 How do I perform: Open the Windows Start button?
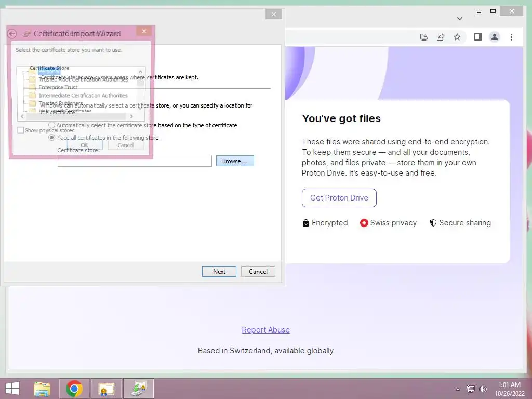click(x=12, y=389)
